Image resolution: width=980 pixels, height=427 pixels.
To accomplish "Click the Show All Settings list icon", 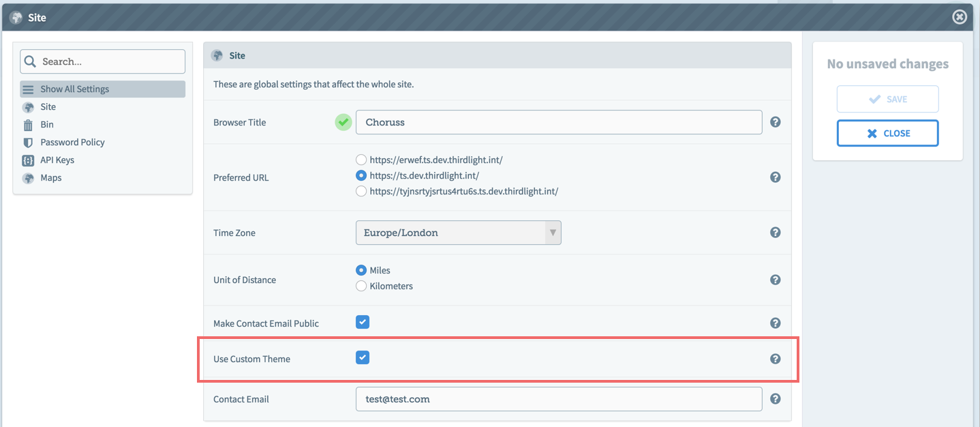I will (28, 89).
